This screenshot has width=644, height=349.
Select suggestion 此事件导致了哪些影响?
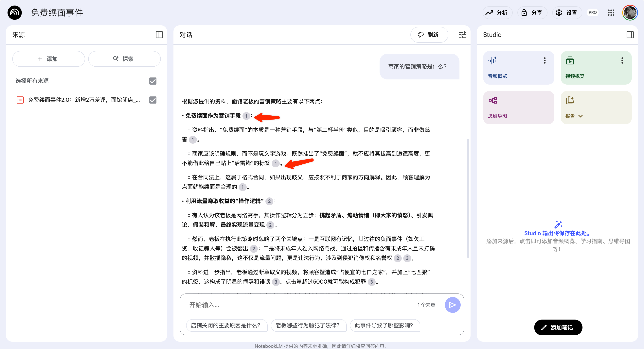tap(385, 325)
